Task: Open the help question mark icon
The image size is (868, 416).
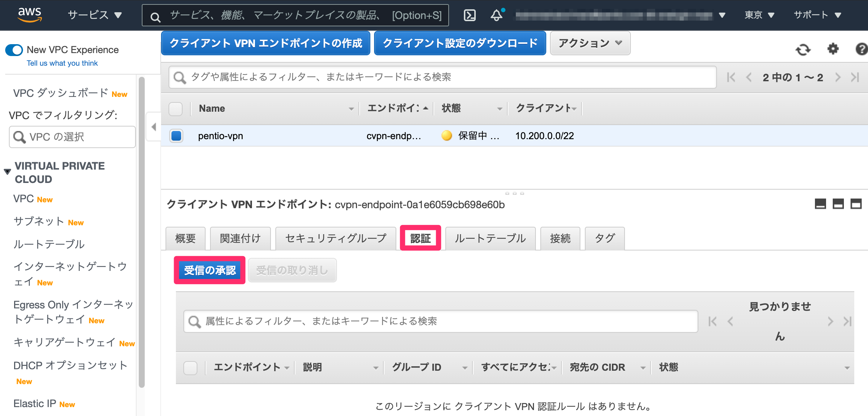Action: 862,49
